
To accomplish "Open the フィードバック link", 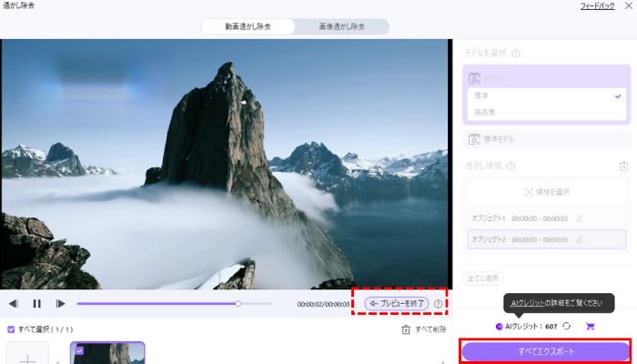I will pos(597,6).
